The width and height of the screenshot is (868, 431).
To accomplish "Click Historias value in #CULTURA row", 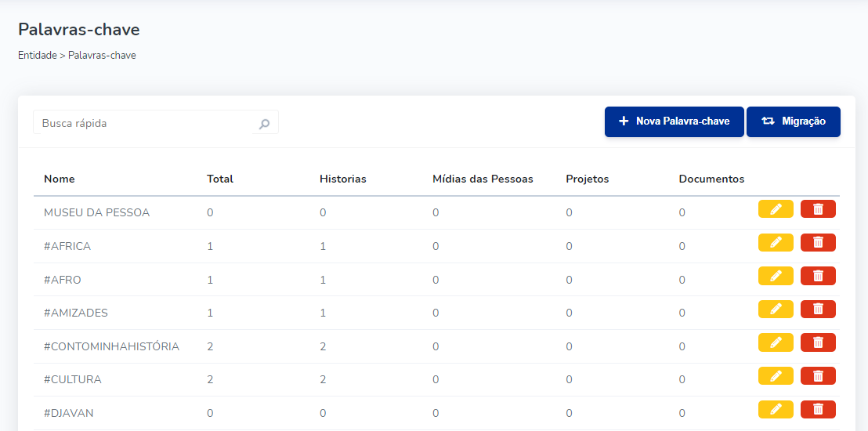I will tap(323, 379).
